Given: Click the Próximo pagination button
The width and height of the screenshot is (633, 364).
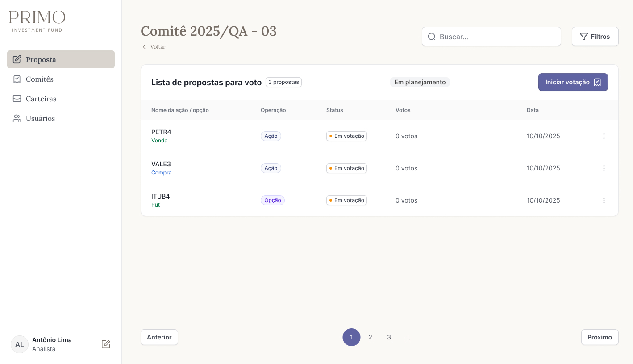Looking at the screenshot, I should click(600, 337).
